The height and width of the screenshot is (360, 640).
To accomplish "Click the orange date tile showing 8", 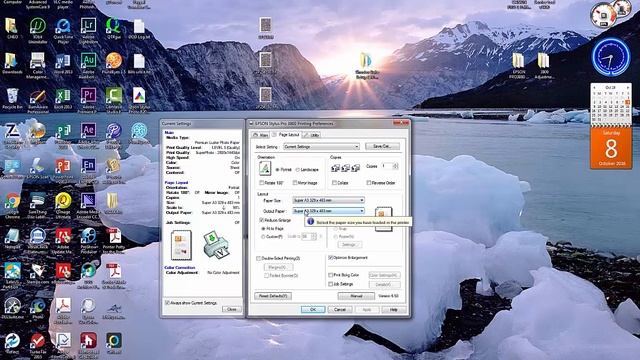I will coord(611,149).
